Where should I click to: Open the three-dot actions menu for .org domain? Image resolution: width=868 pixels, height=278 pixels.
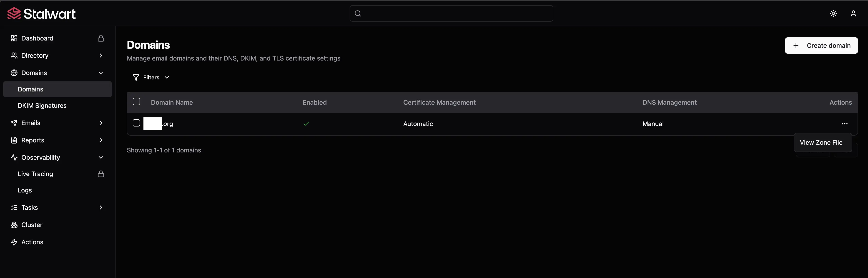(x=844, y=124)
